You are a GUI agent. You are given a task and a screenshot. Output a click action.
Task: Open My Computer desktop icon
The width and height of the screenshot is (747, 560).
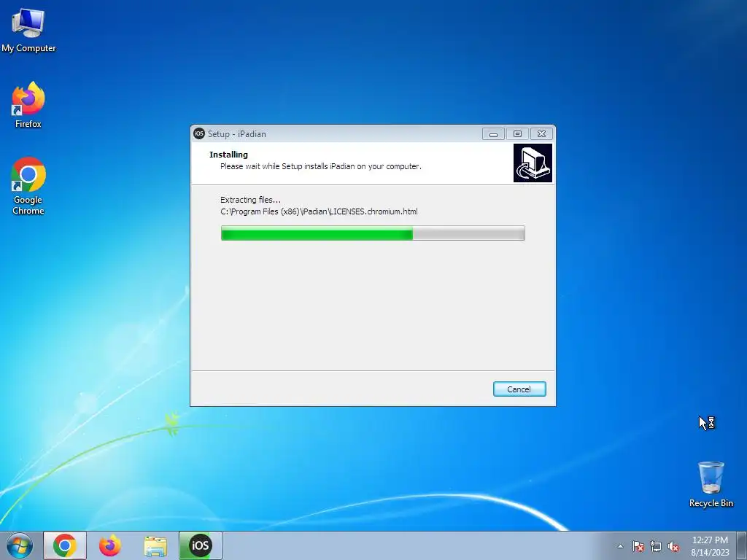point(28,31)
